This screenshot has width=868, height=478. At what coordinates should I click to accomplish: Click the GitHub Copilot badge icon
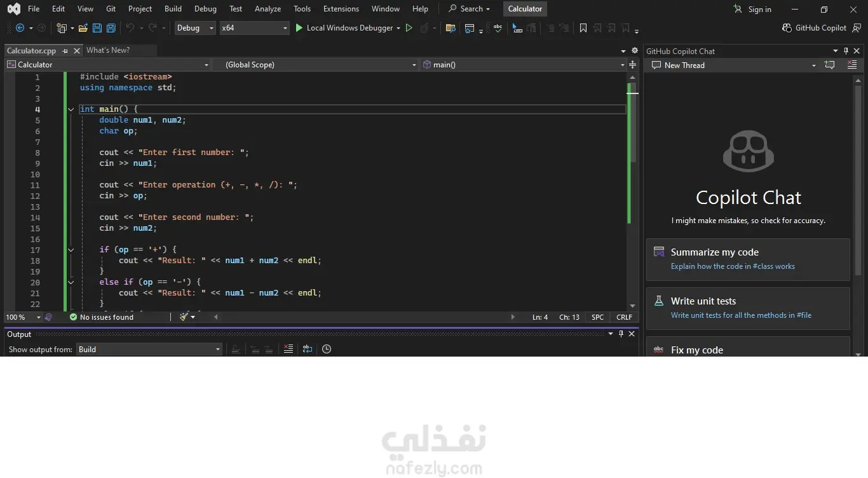tap(788, 28)
